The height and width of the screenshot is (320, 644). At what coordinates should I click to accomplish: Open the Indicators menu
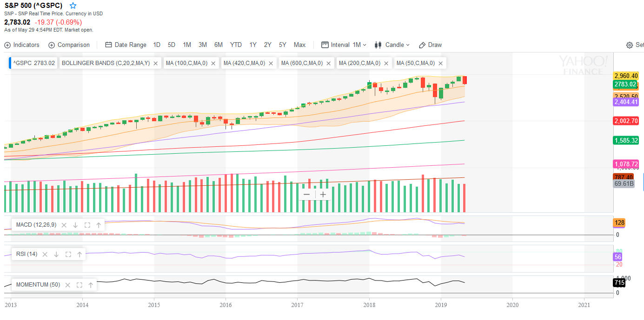click(x=22, y=45)
